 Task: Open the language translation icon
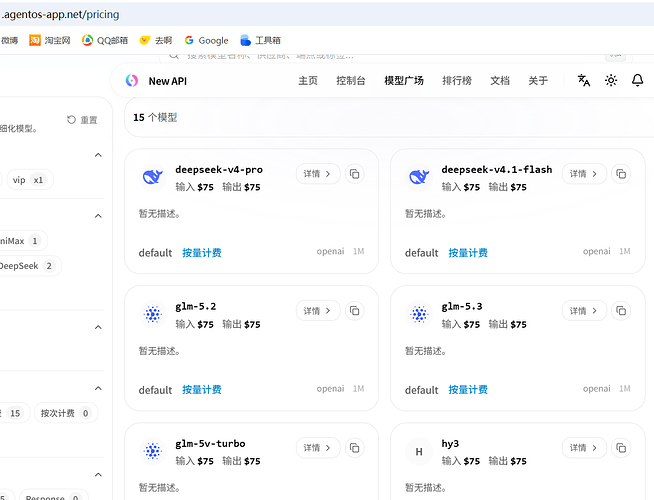point(584,80)
